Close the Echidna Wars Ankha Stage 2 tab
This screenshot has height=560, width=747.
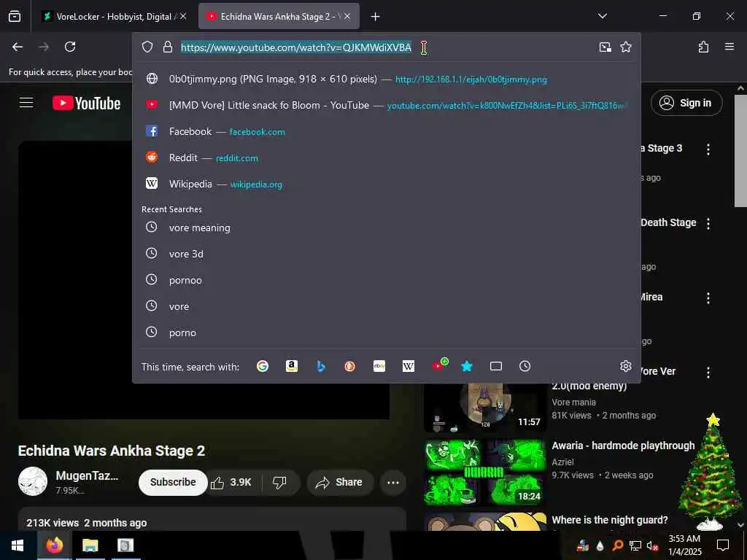[347, 16]
